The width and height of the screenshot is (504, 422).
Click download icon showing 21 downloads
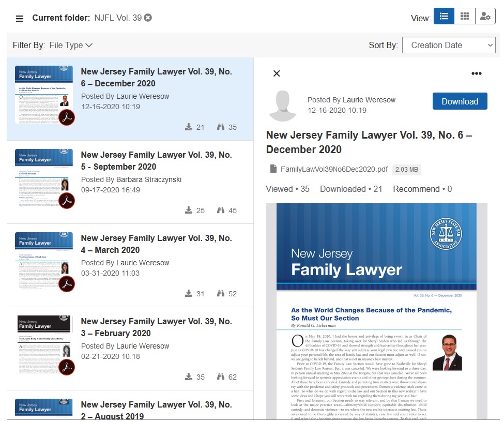189,127
